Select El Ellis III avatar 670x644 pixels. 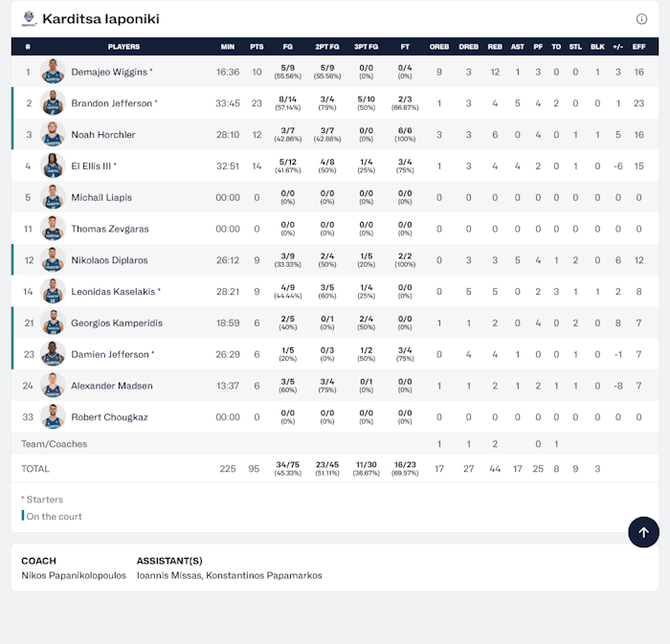point(54,166)
